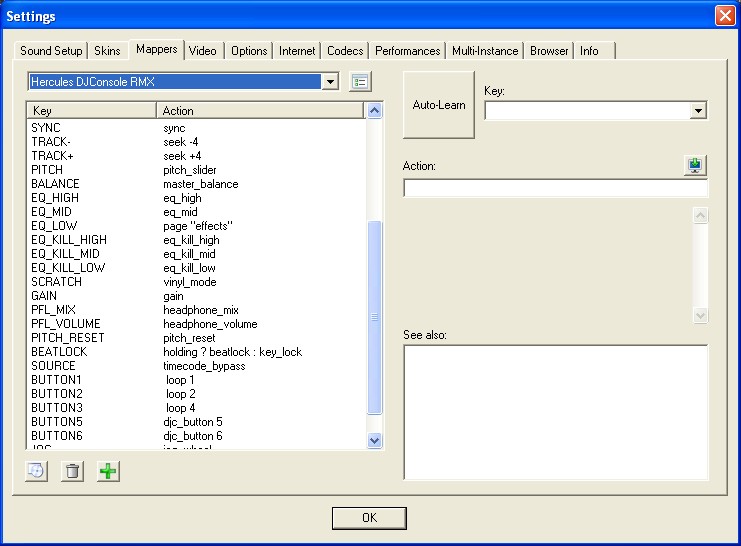Viewport: 741px width, 546px height.
Task: Click inside the Action text field
Action: pyautogui.click(x=555, y=189)
